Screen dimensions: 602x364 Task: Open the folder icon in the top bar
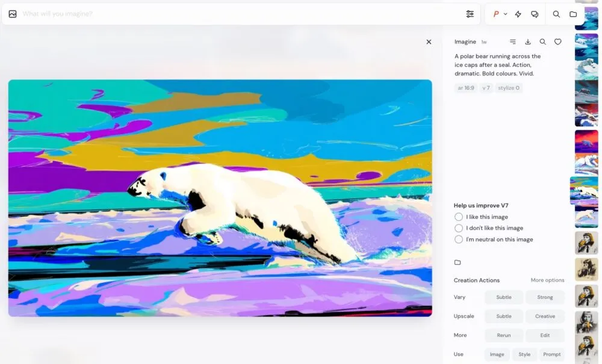pyautogui.click(x=573, y=14)
